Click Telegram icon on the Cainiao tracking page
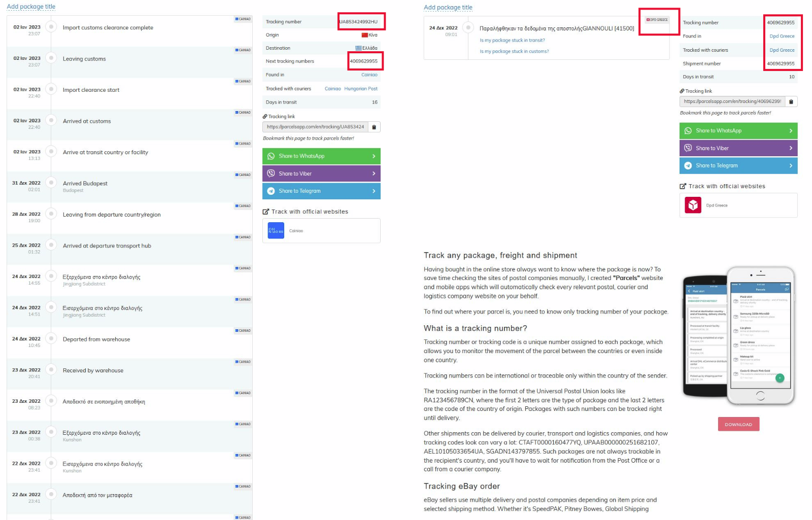 (x=271, y=191)
